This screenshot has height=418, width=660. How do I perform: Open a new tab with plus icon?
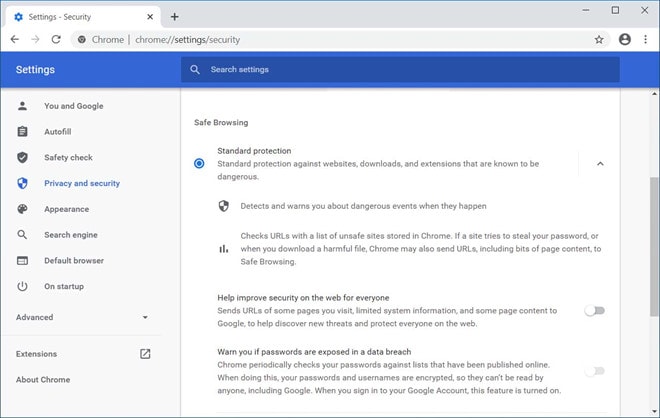coord(174,17)
